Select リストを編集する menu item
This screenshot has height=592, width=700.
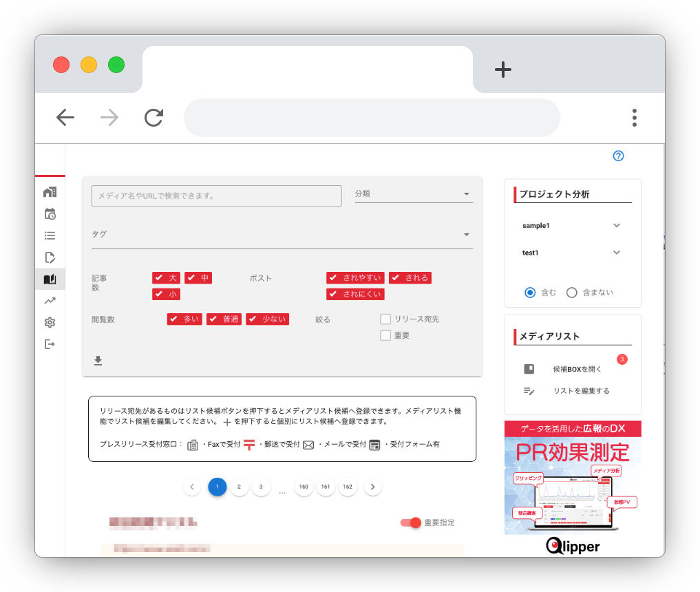pyautogui.click(x=581, y=391)
